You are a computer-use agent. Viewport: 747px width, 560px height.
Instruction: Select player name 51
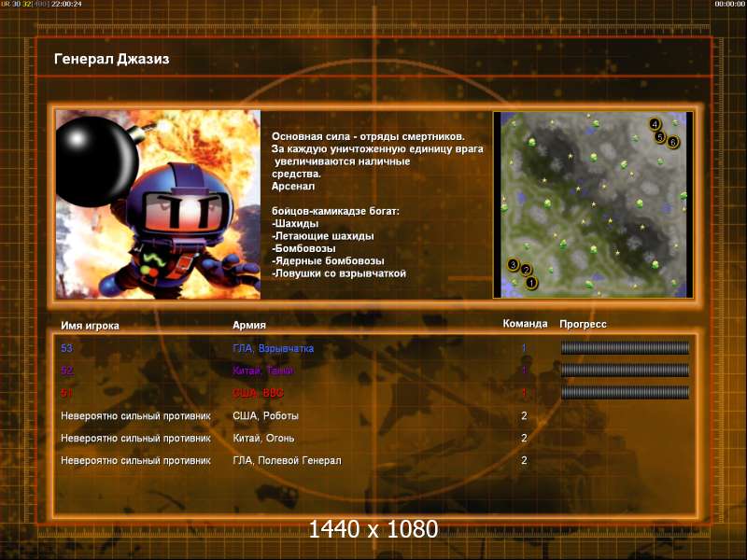click(x=66, y=393)
